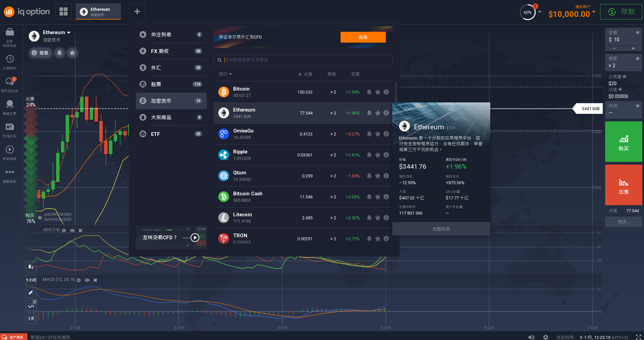
Task: Toggle favorite star for OmiseGo row
Action: (378, 134)
